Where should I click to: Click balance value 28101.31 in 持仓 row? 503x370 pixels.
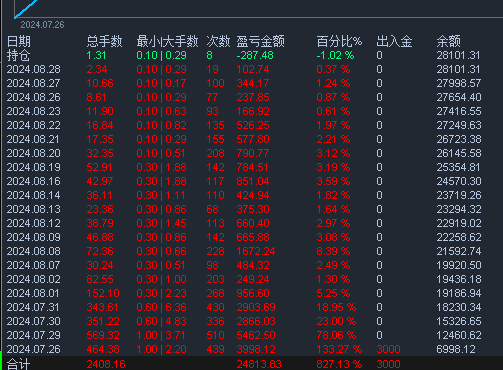tap(458, 55)
